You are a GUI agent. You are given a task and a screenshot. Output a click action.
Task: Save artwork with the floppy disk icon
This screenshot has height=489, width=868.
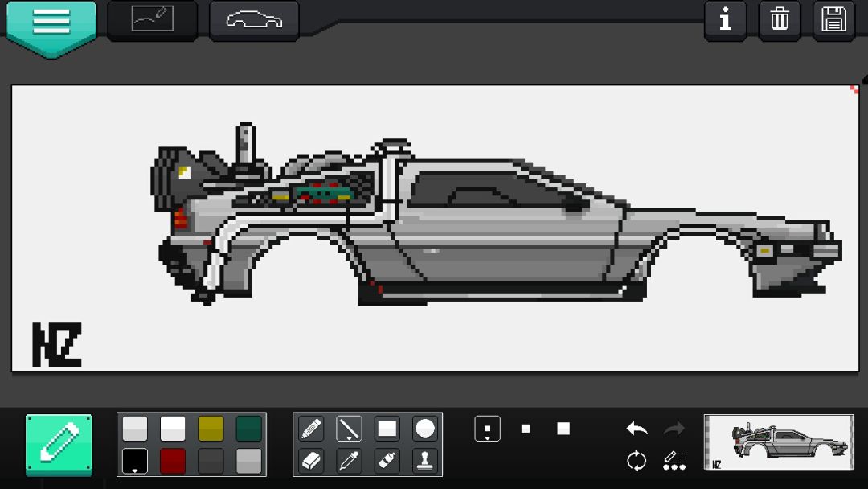pyautogui.click(x=833, y=20)
